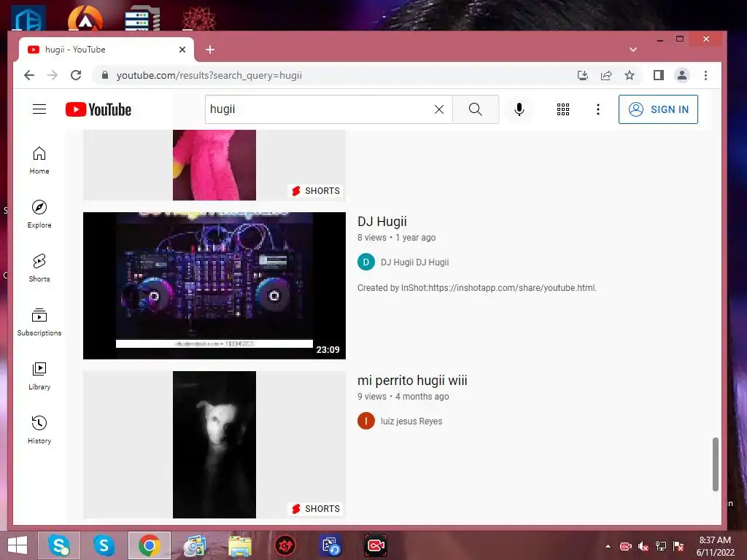Share this page from address bar
This screenshot has width=747, height=560.
[x=606, y=75]
